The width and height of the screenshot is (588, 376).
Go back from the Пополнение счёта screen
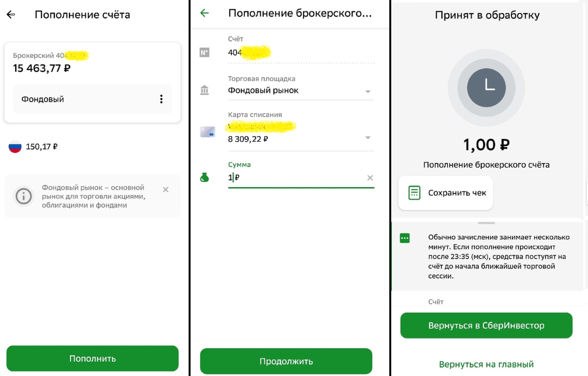click(11, 15)
